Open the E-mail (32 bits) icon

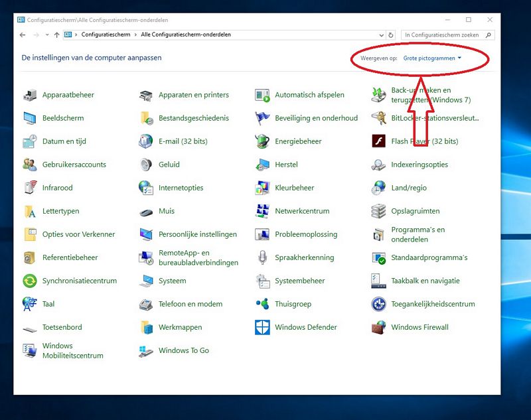(x=146, y=141)
